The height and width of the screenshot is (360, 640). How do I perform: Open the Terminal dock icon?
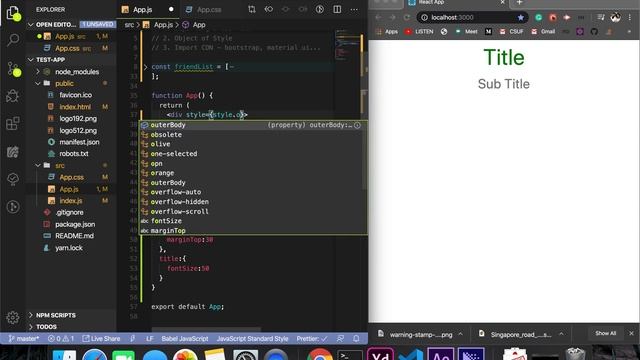click(349, 355)
